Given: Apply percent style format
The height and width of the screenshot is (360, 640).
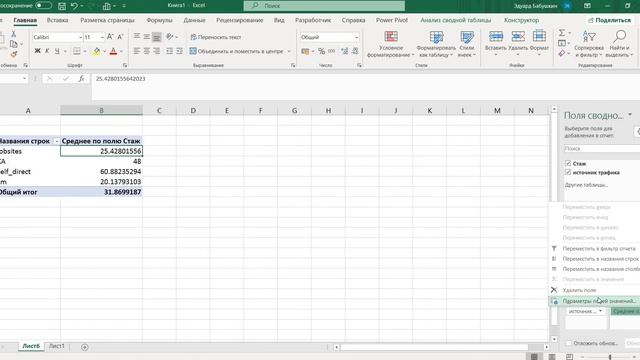Looking at the screenshot, I should [x=322, y=51].
